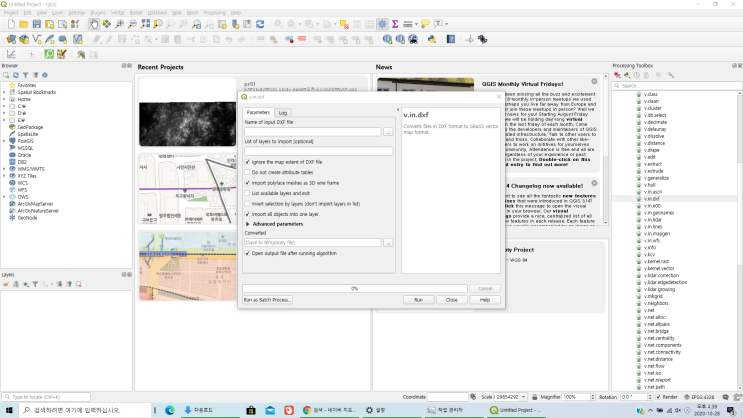
Task: Click the Run button
Action: point(418,300)
